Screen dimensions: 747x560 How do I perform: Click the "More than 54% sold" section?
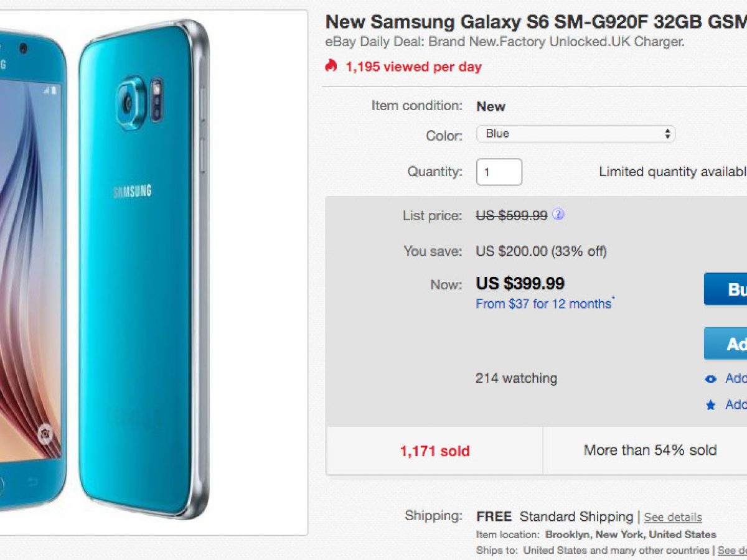650,450
